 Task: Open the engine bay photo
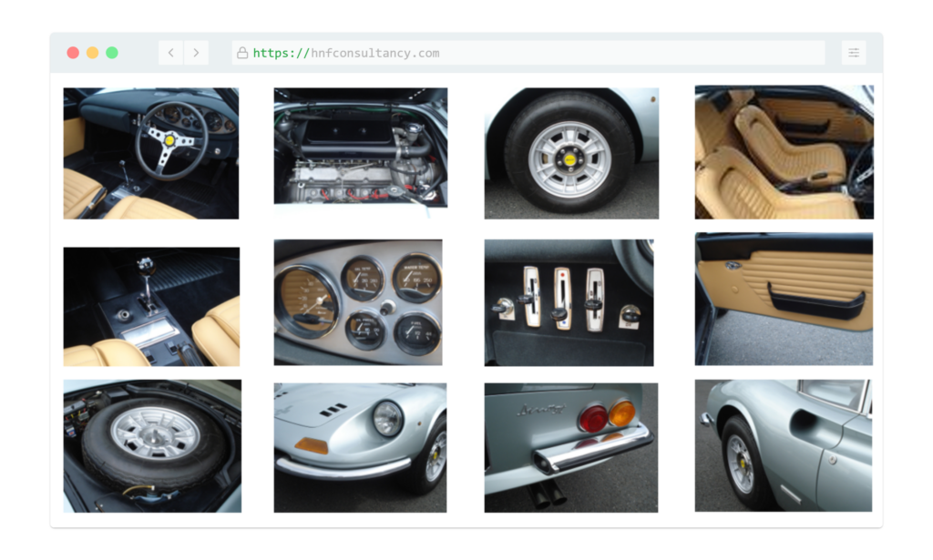[361, 147]
